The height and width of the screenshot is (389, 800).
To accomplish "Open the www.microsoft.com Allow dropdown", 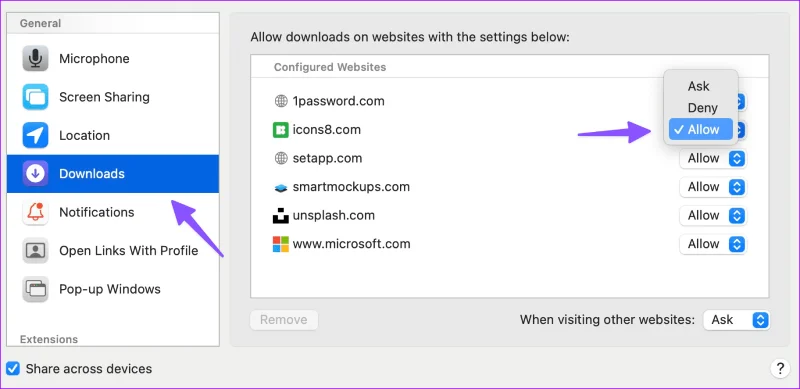I will (x=713, y=244).
